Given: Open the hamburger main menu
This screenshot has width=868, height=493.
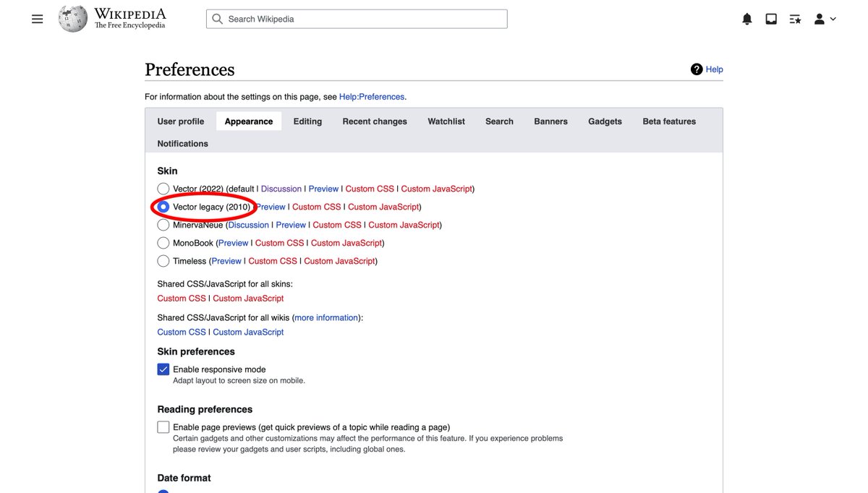Looking at the screenshot, I should click(37, 18).
